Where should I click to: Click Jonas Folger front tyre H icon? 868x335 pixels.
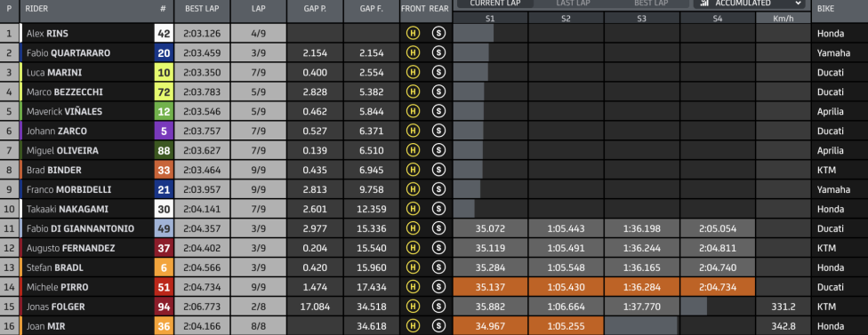point(413,307)
